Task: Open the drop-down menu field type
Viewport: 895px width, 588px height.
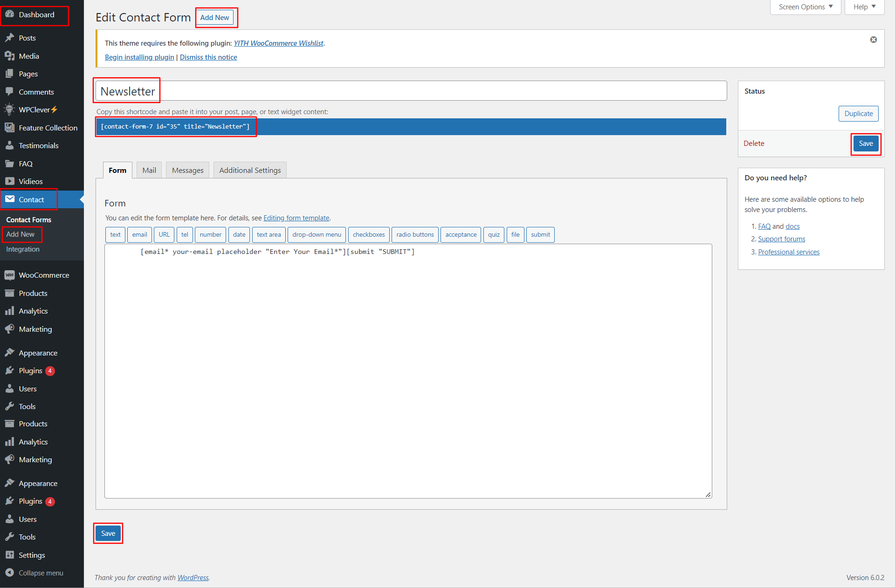Action: (317, 234)
